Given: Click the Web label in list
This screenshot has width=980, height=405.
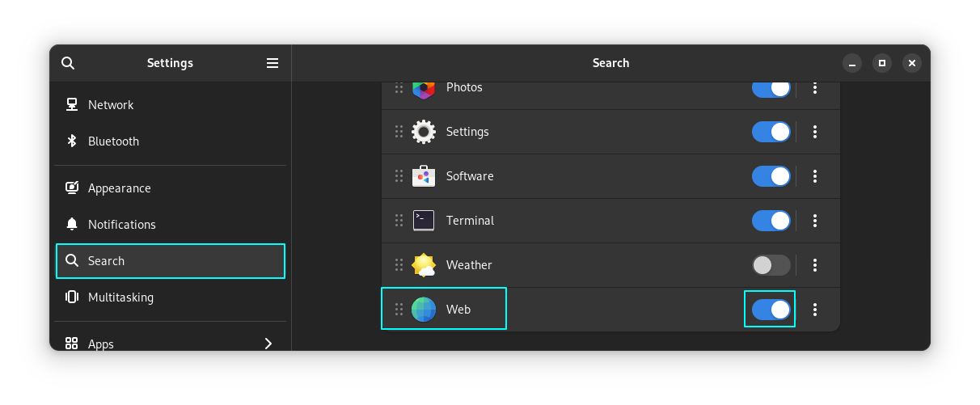Looking at the screenshot, I should tap(458, 310).
